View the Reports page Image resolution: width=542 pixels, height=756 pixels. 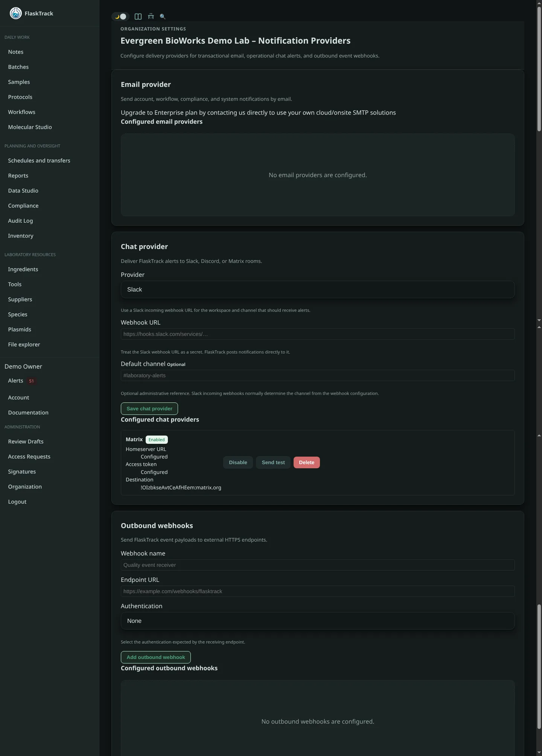[x=18, y=176]
